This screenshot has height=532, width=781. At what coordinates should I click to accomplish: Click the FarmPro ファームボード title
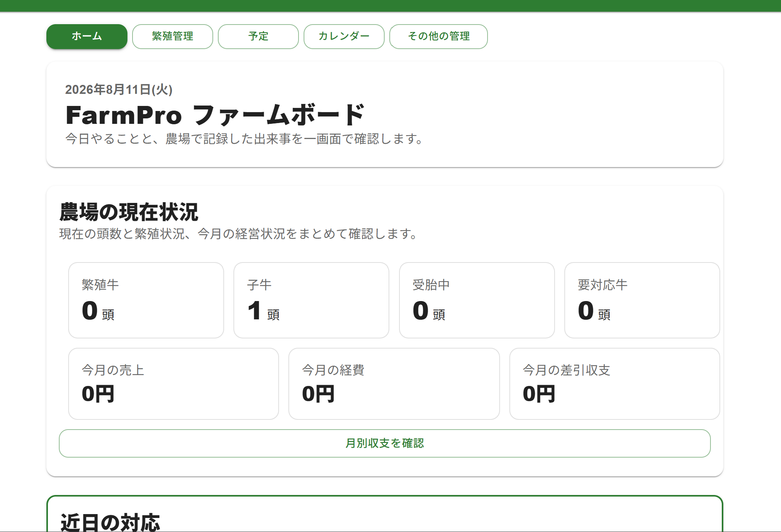point(215,115)
